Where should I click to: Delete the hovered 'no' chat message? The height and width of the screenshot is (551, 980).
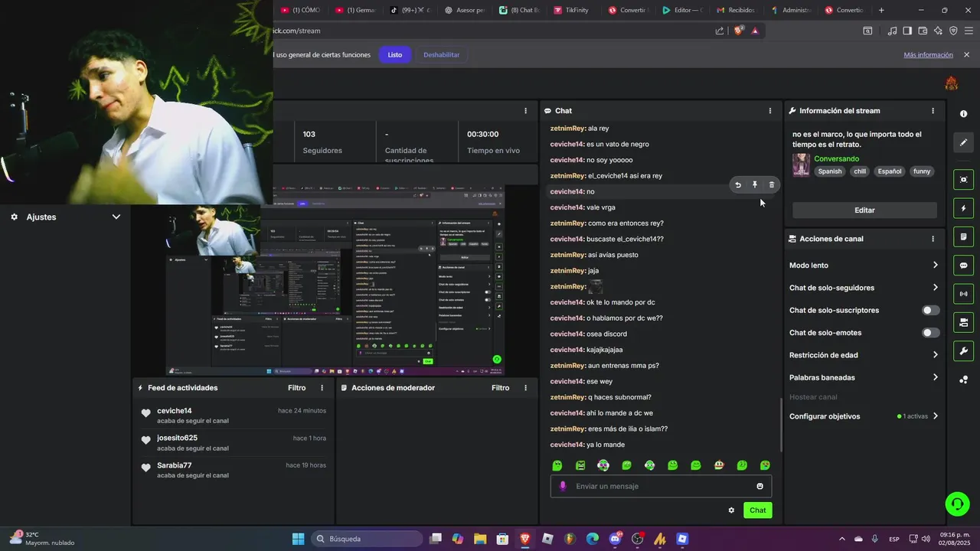tap(772, 184)
